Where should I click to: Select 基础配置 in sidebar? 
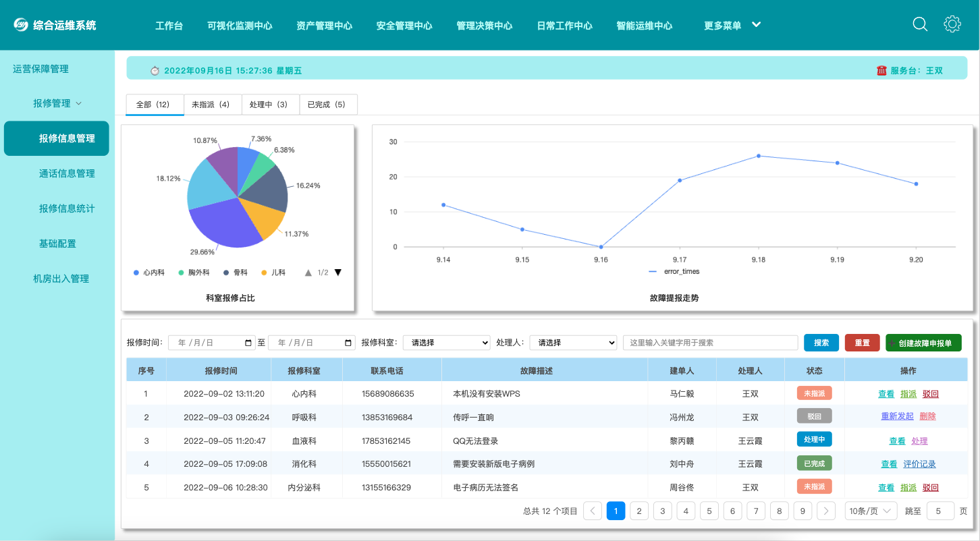(57, 244)
